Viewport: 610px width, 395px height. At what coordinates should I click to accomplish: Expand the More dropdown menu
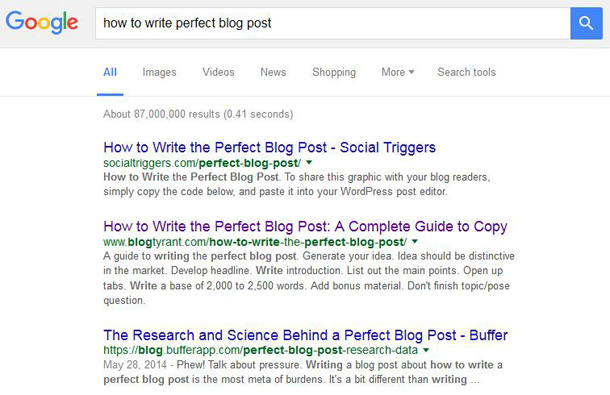[x=398, y=72]
